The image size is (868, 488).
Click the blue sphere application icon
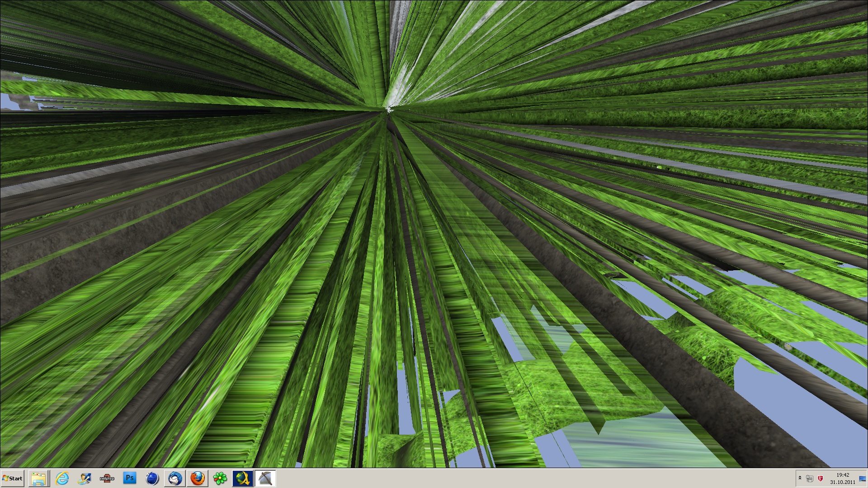coord(152,478)
